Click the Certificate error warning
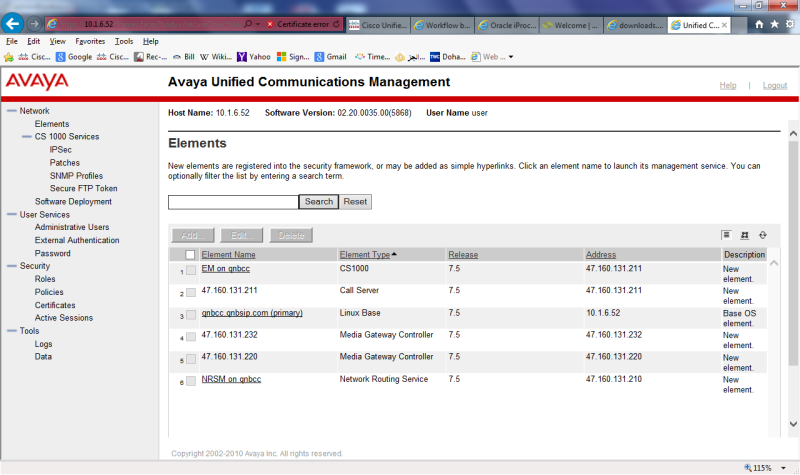The height and width of the screenshot is (475, 800). tap(298, 24)
